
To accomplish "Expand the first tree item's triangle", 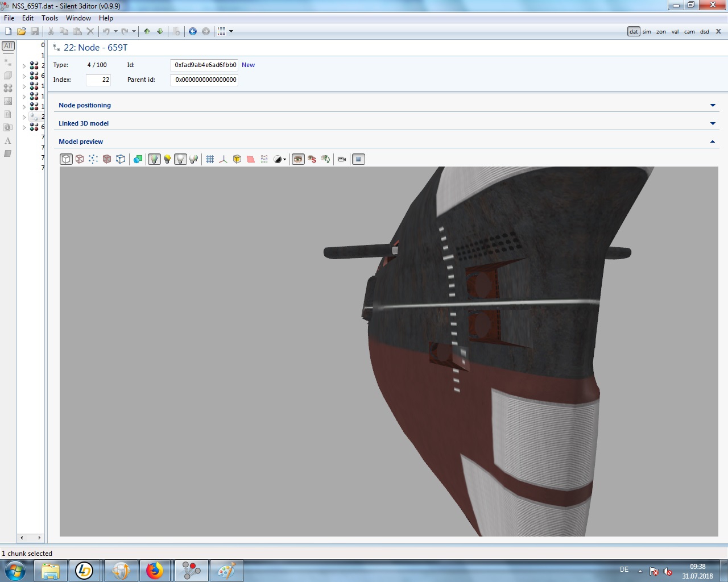I will pyautogui.click(x=24, y=66).
